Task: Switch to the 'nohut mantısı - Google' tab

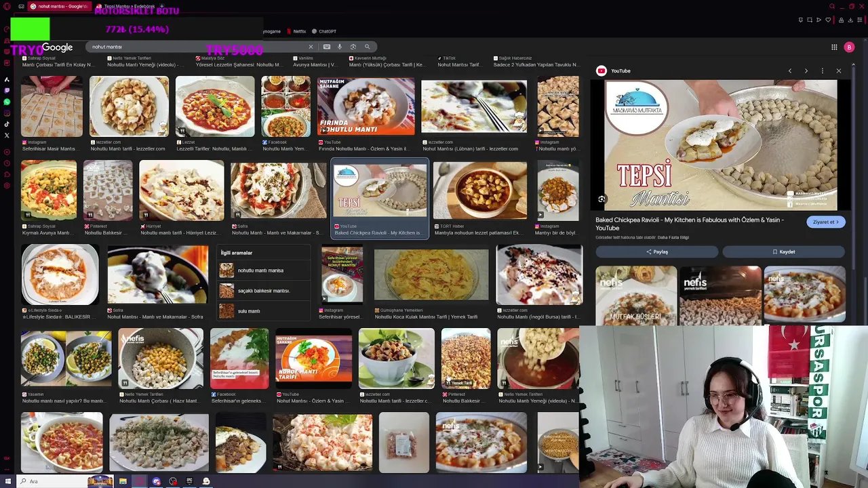Action: [x=58, y=6]
